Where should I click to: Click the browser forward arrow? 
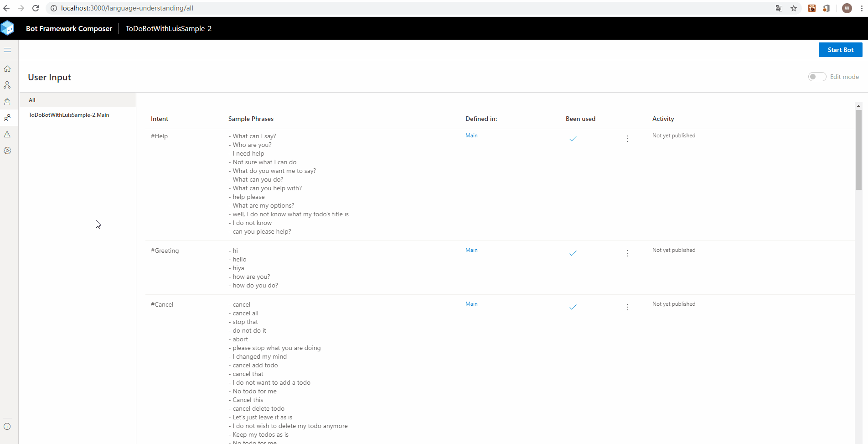(x=21, y=8)
